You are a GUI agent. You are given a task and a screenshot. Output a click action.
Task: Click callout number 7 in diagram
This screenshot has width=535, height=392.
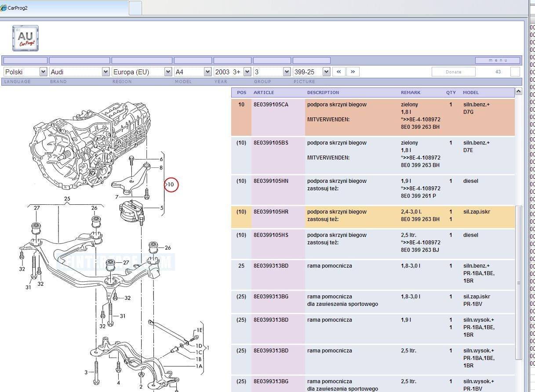pos(117,197)
